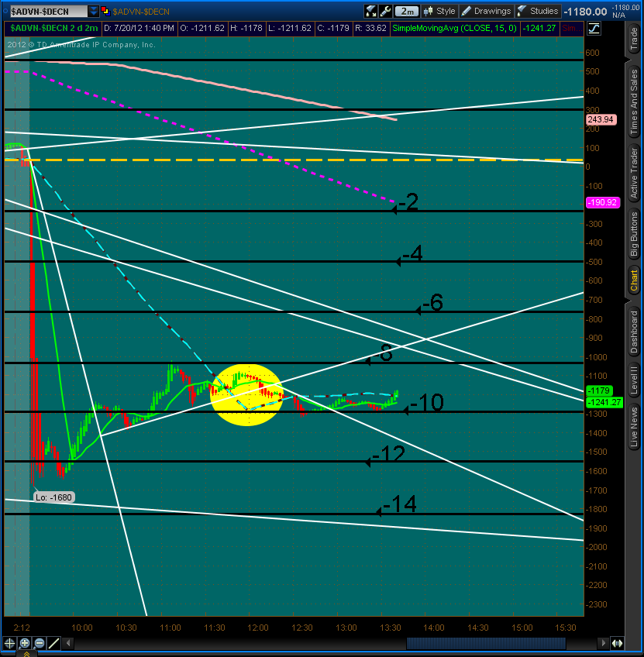Select the crosshair pan tool icon
The width and height of the screenshot is (644, 657).
[9, 643]
